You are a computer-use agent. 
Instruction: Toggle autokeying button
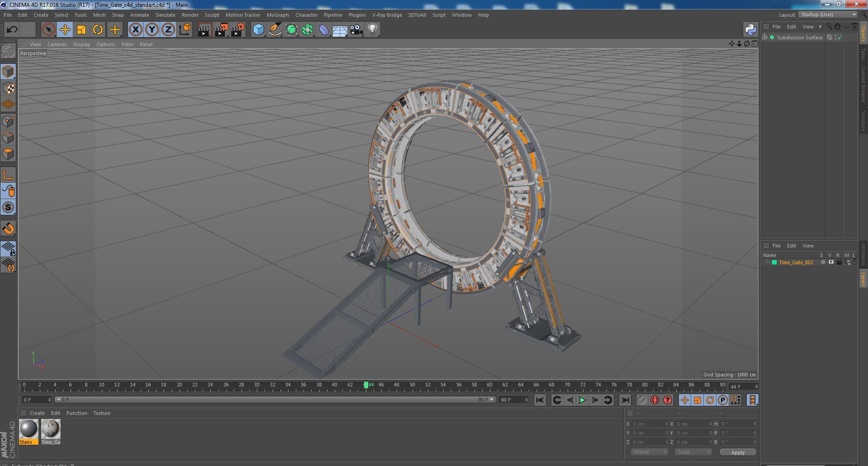click(655, 400)
